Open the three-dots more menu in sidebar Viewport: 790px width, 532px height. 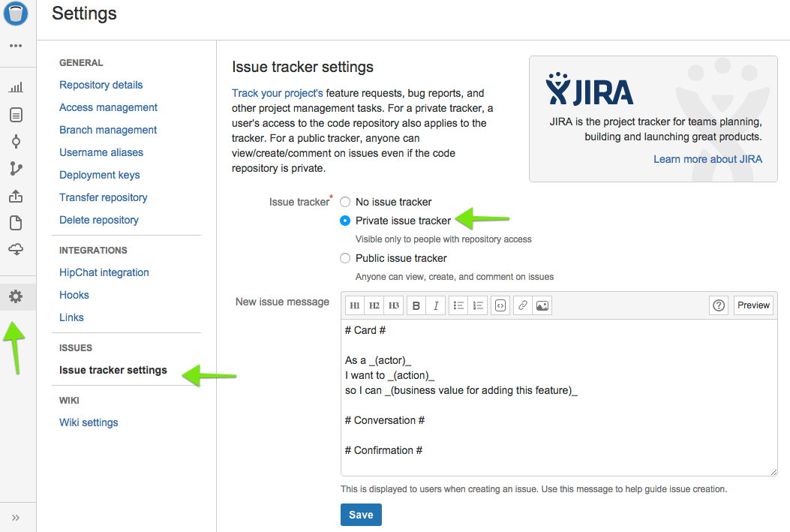(x=16, y=46)
